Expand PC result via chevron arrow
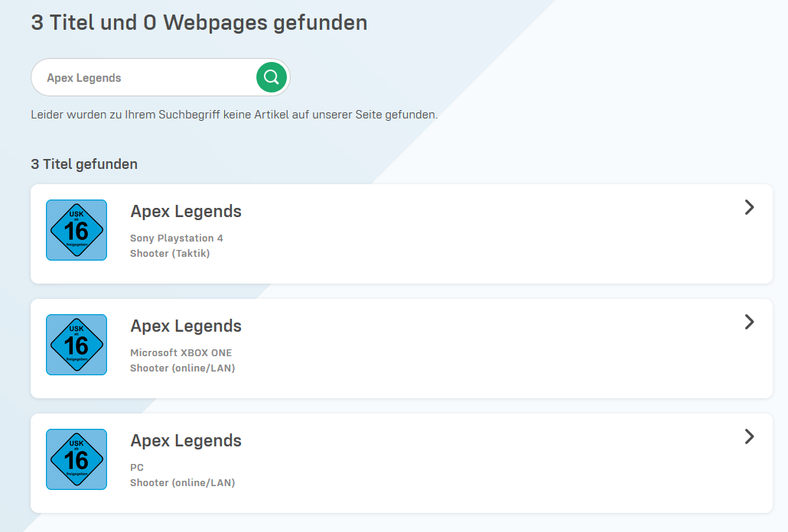 click(x=749, y=436)
